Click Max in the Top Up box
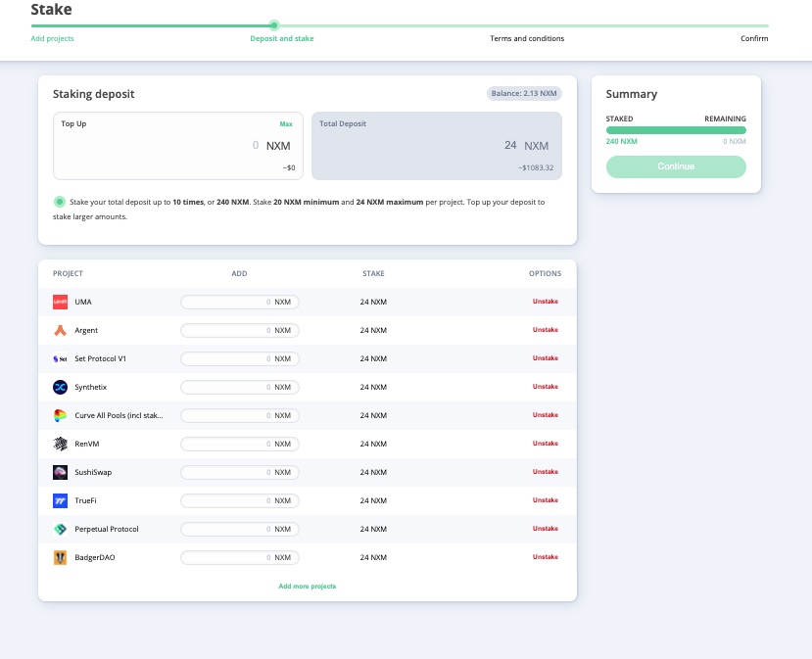 pyautogui.click(x=286, y=123)
